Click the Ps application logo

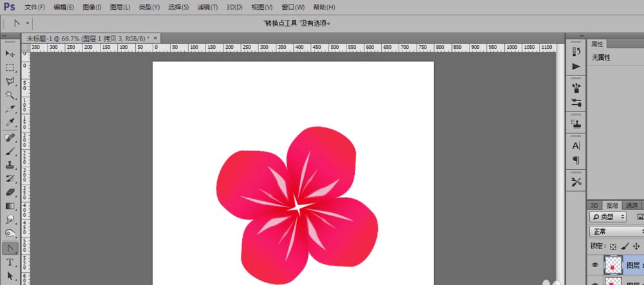pos(9,7)
